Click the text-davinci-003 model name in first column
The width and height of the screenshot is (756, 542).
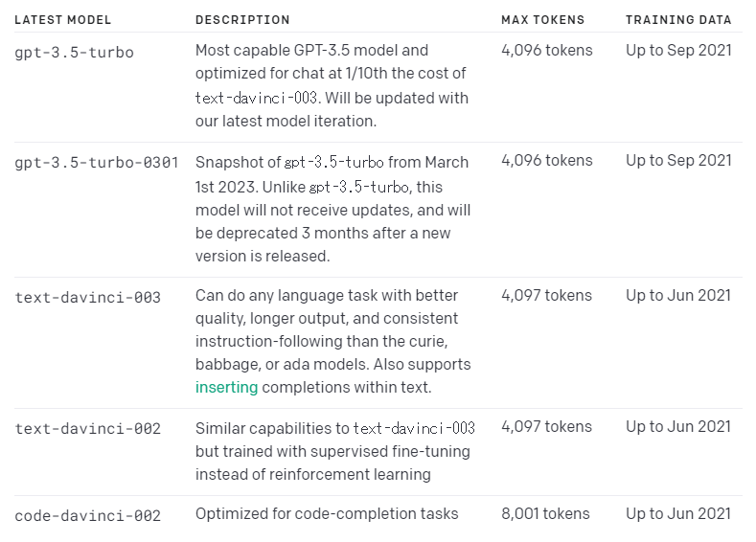(88, 297)
